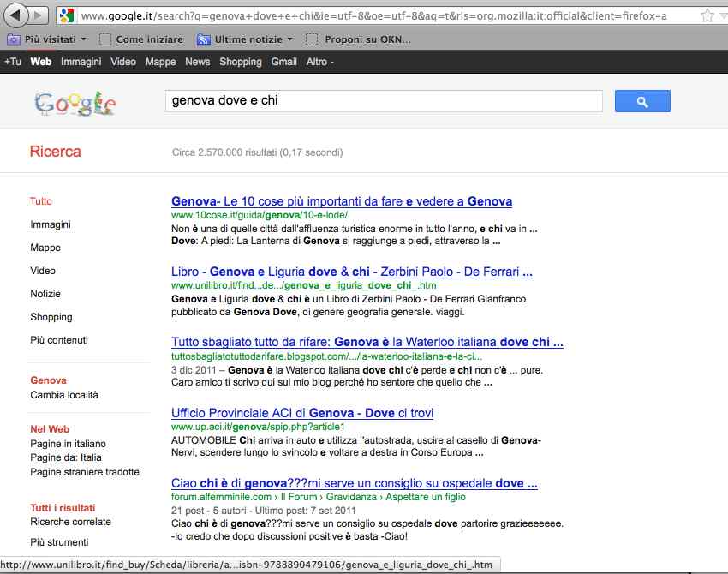Show Più strumenti search options
The width and height of the screenshot is (728, 574).
point(59,542)
